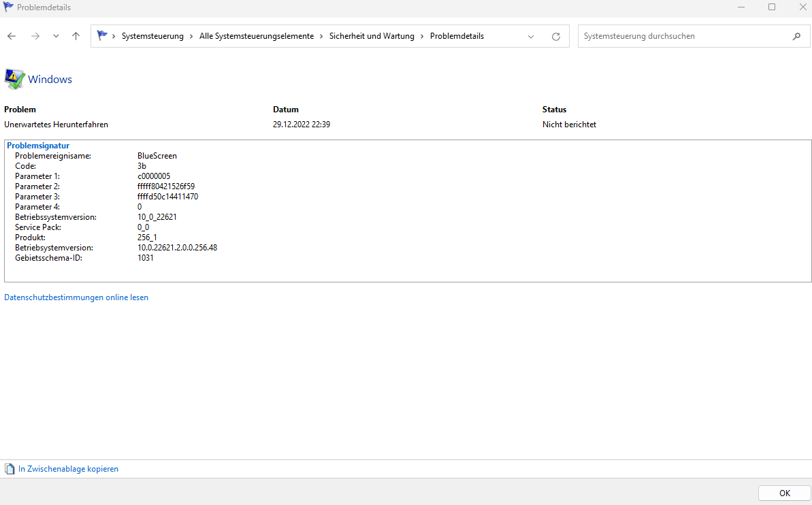The width and height of the screenshot is (812, 505).
Task: Select Parameter 1 value c0000005
Action: click(x=154, y=176)
